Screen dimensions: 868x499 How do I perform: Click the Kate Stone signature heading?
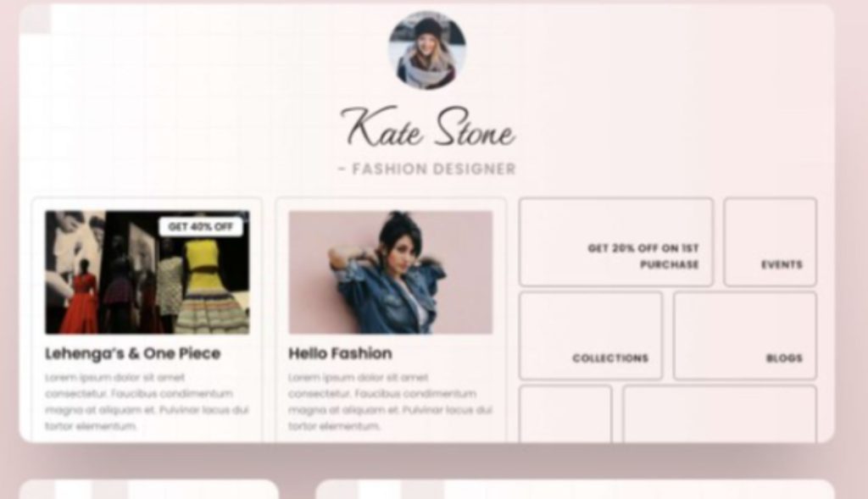(428, 128)
